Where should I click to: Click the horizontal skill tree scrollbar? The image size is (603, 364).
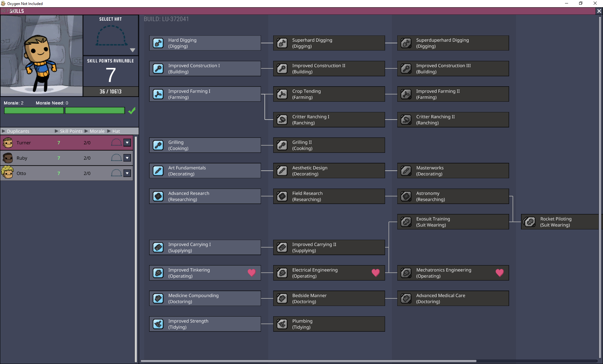pos(308,361)
